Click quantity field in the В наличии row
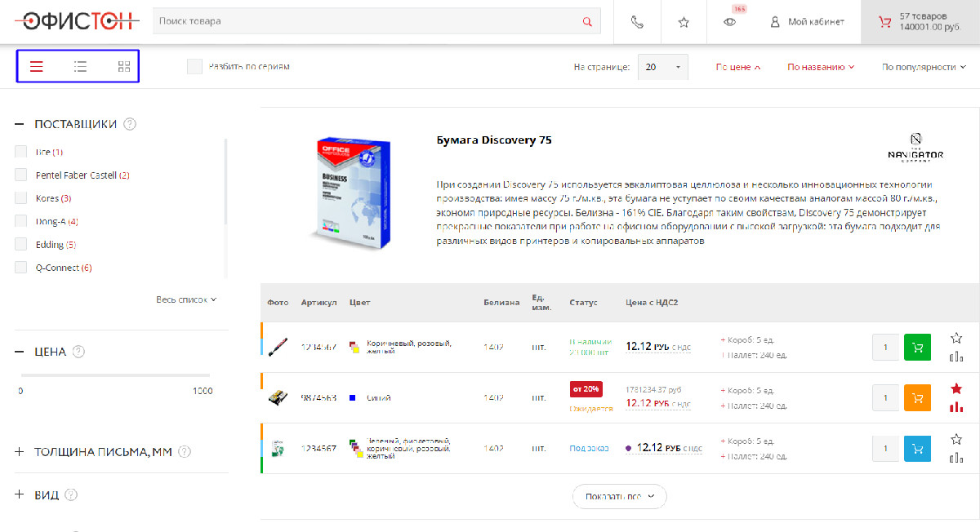The width and height of the screenshot is (980, 532). tap(885, 348)
